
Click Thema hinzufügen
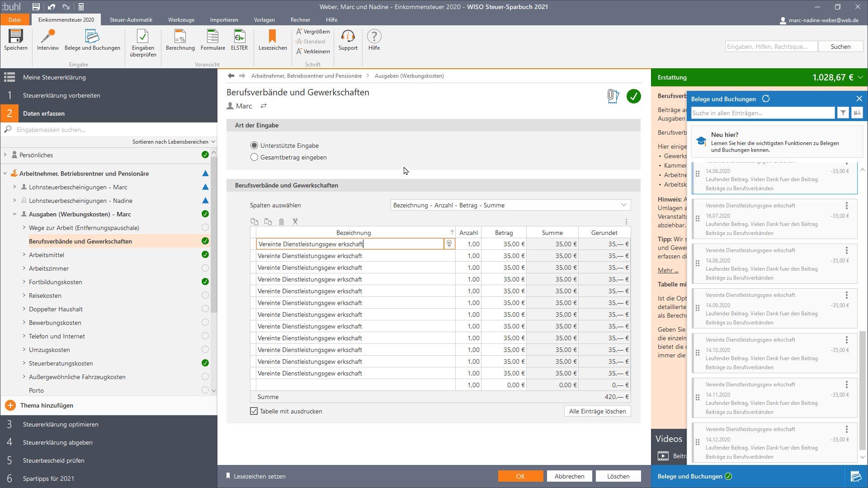[47, 405]
